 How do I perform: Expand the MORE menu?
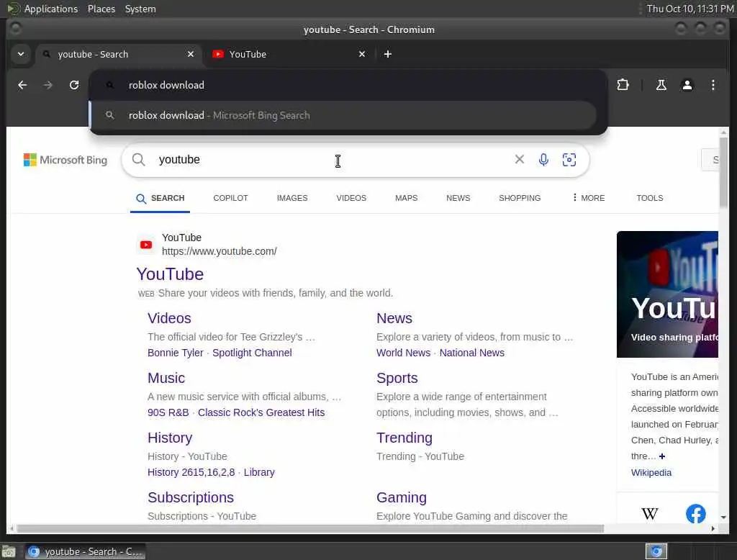(x=589, y=198)
